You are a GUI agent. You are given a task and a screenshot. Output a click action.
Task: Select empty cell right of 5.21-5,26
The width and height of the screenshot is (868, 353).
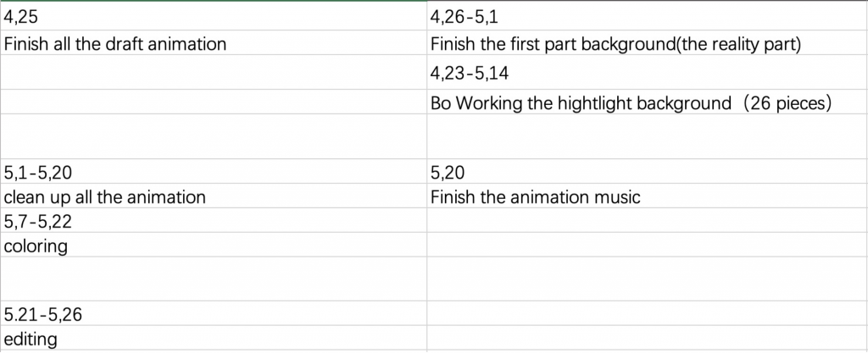pos(648,313)
